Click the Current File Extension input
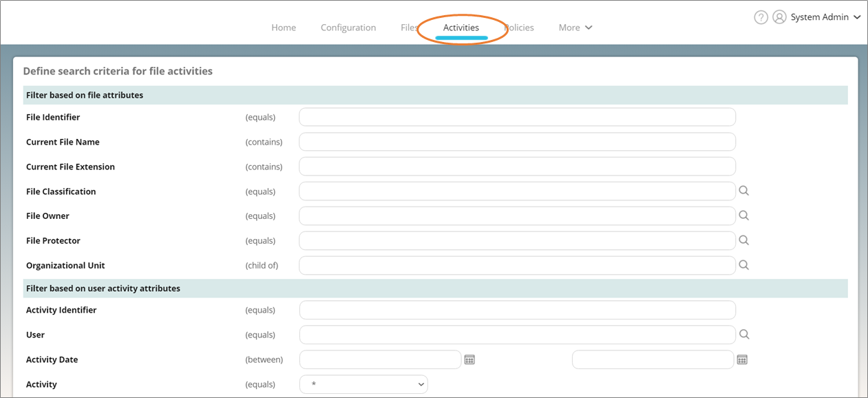868x398 pixels. tap(517, 167)
